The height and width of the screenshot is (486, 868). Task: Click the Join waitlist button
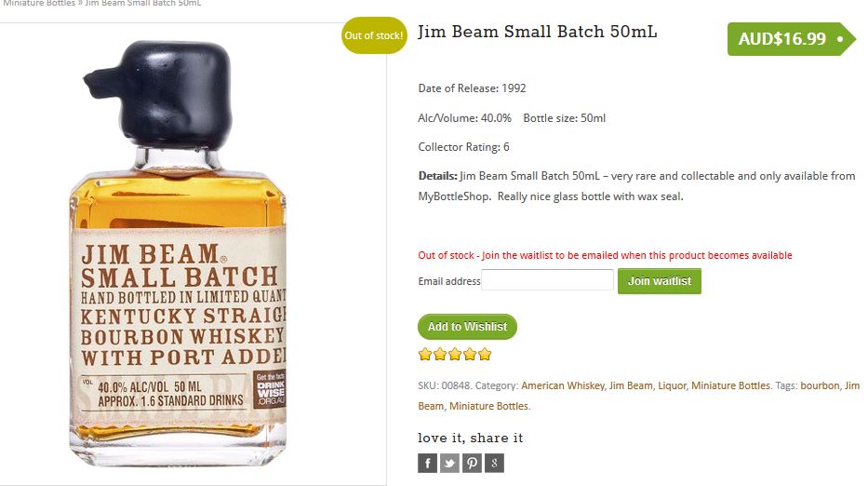[x=660, y=281]
